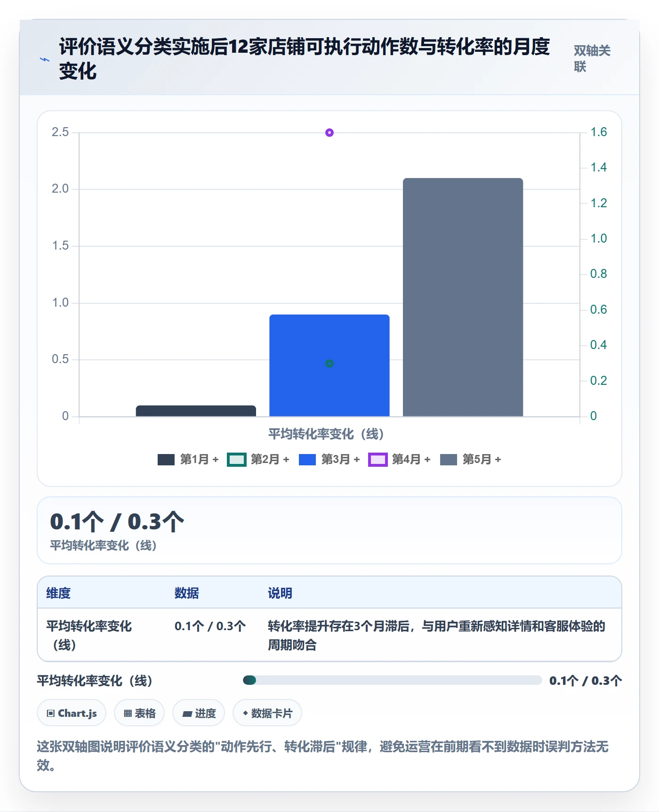Click the lightning bolt icon beside the title
659x812 pixels.
(45, 60)
